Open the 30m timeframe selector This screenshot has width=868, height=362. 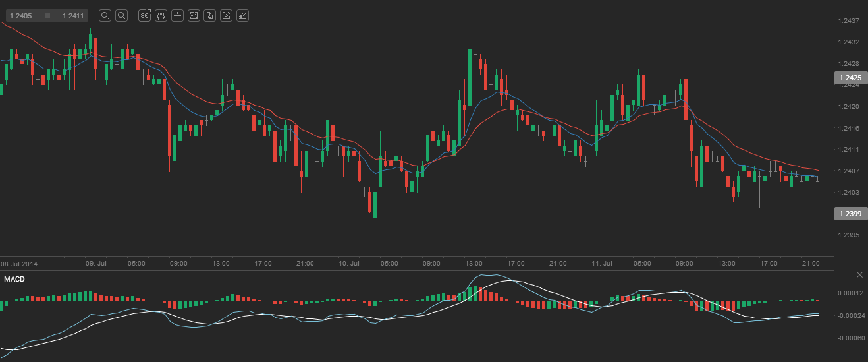(144, 15)
